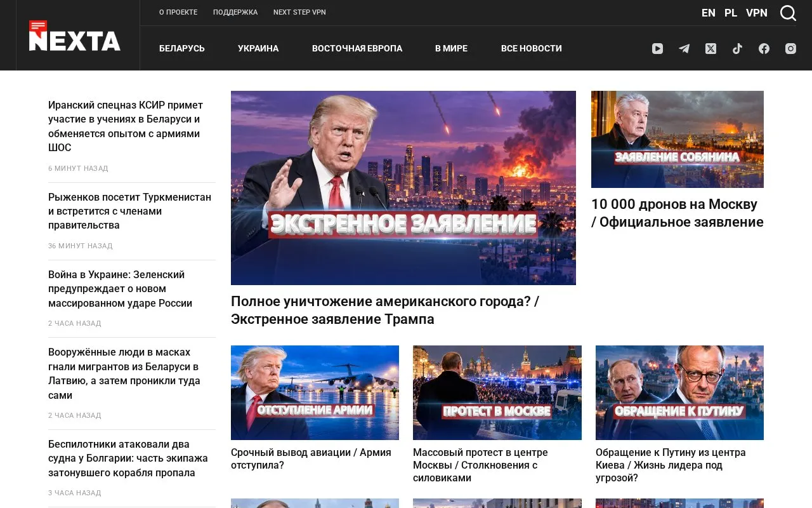Open the ПОДДЕРЖКА page
Image resolution: width=812 pixels, height=508 pixels.
click(235, 12)
